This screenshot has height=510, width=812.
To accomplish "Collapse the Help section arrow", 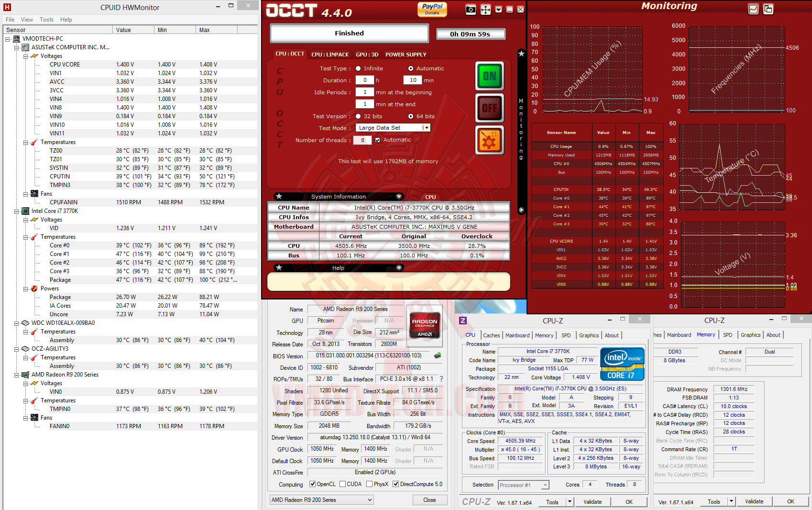I will pos(399,268).
